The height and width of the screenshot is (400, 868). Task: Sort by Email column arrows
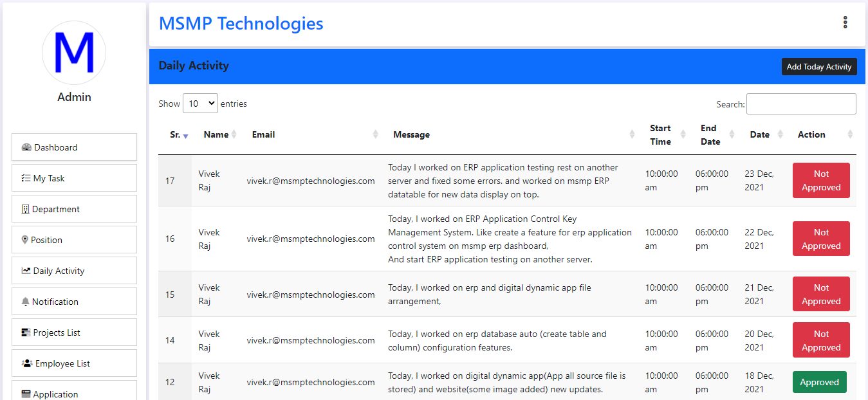(376, 134)
